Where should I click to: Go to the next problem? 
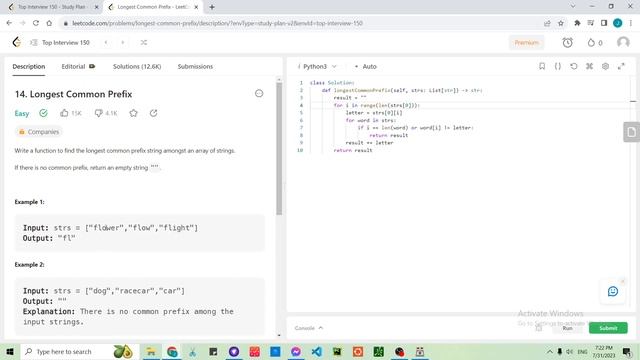(x=122, y=42)
